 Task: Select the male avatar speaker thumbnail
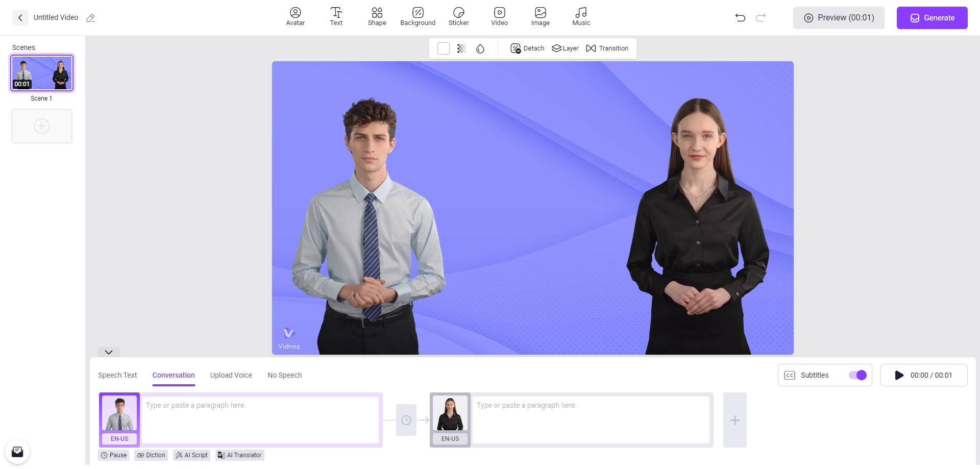[119, 414]
